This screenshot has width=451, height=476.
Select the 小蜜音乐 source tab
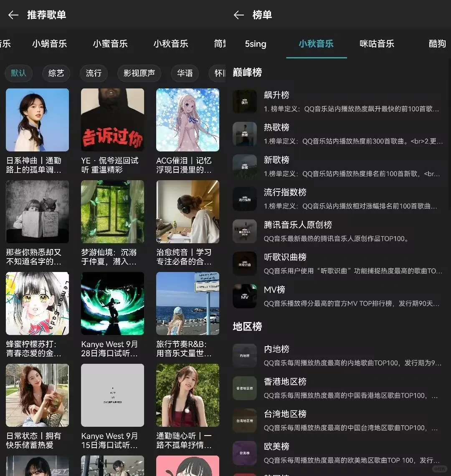coord(111,44)
